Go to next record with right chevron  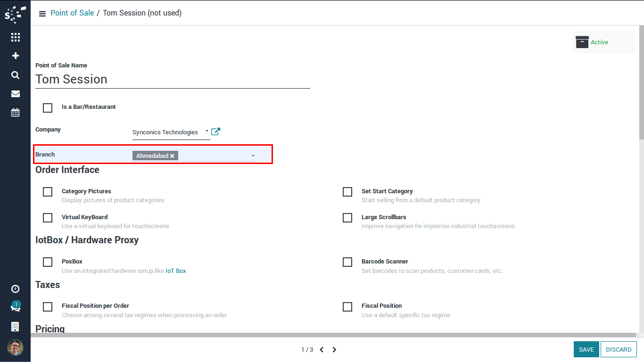[334, 350]
